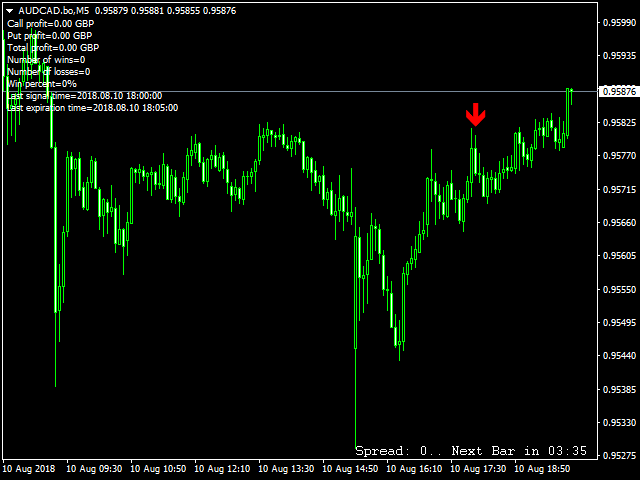Click the 'Number of losses=0' text

pos(49,72)
